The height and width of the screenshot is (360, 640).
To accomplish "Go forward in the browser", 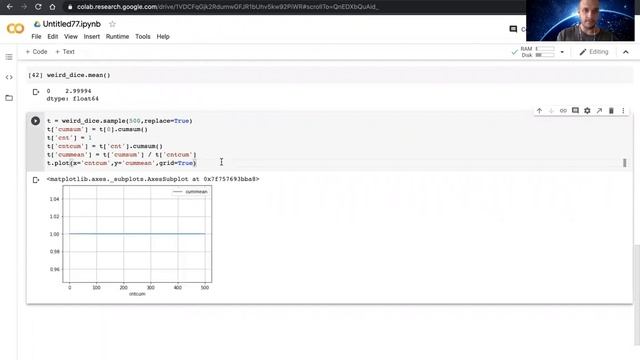I will pyautogui.click(x=24, y=7).
